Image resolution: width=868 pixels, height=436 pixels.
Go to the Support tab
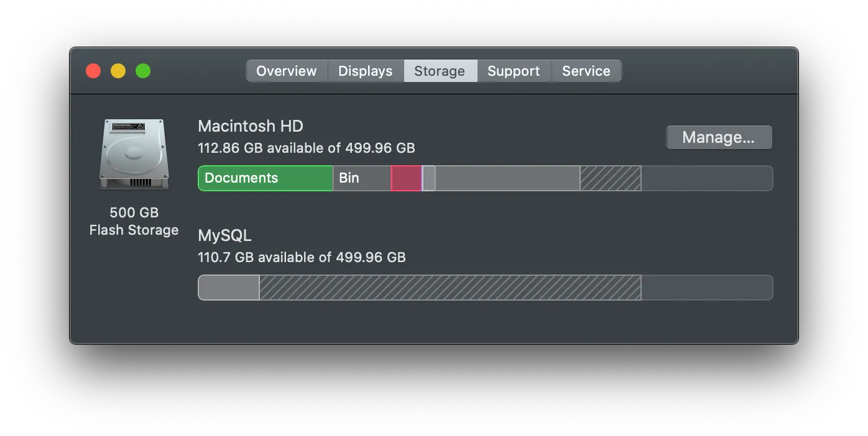click(513, 71)
